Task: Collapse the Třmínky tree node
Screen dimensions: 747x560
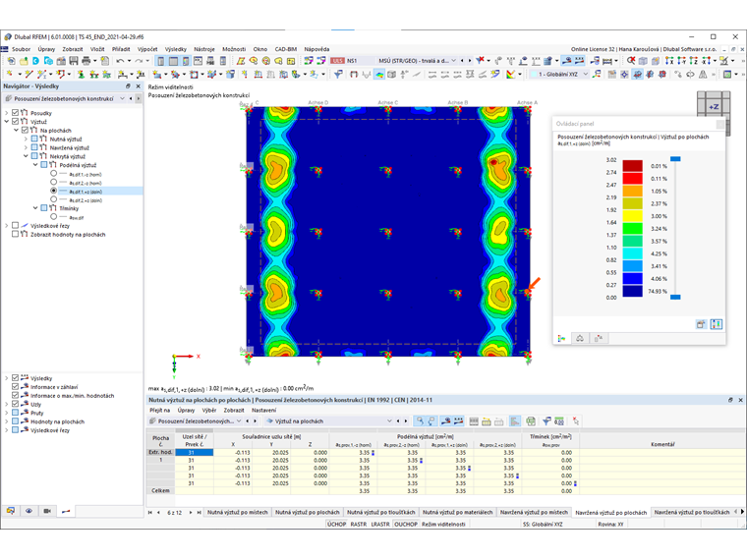Action: (35, 208)
